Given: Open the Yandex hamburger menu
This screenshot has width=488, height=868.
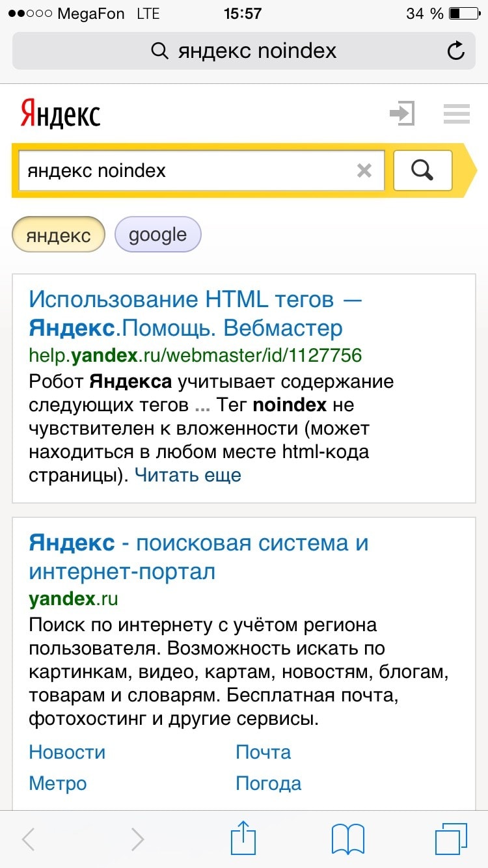Looking at the screenshot, I should 456,114.
